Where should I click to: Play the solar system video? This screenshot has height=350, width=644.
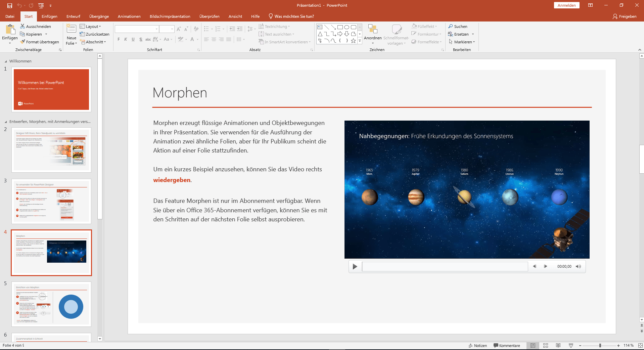coord(355,266)
